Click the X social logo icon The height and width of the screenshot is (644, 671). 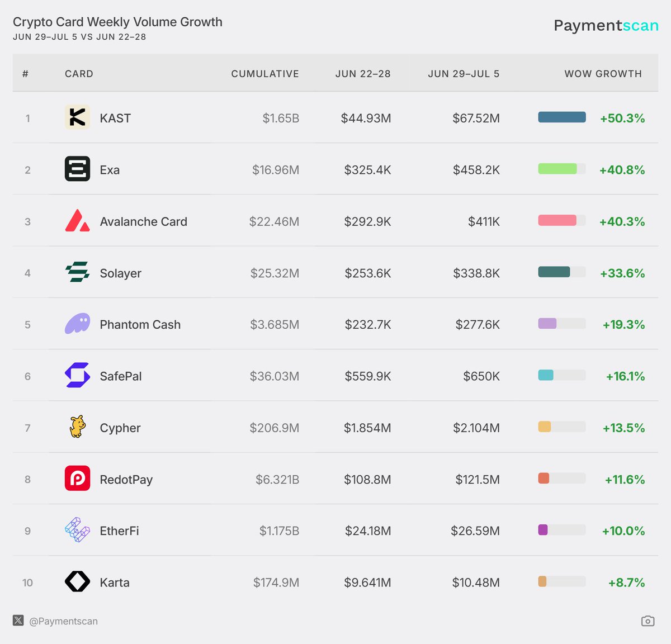coord(18,621)
